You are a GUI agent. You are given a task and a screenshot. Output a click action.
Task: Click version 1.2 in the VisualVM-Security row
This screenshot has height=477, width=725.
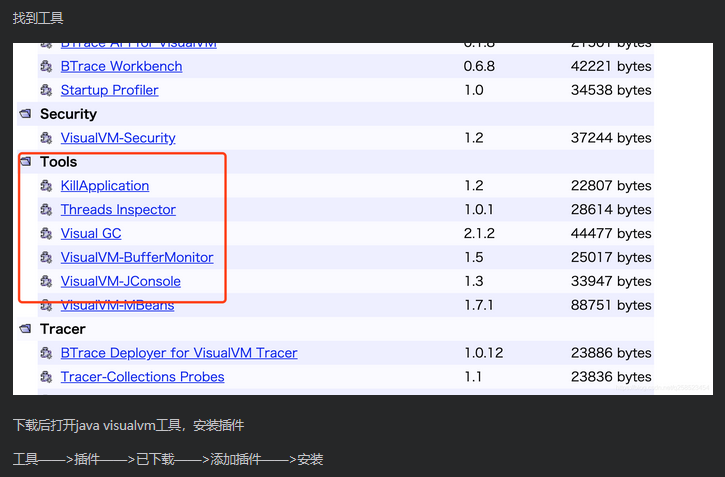[x=473, y=138]
